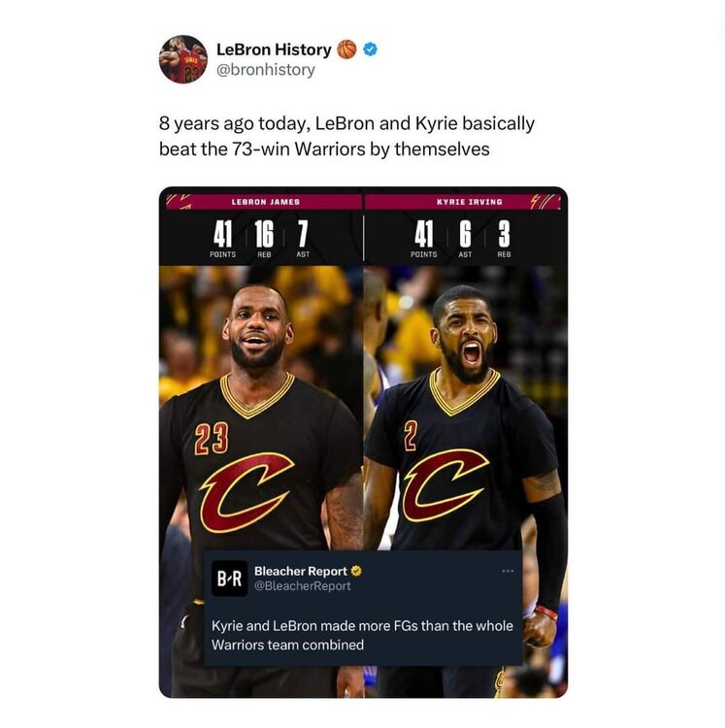Click the gold verified badge by Bleacher Report
The height and width of the screenshot is (728, 725).
click(x=356, y=571)
